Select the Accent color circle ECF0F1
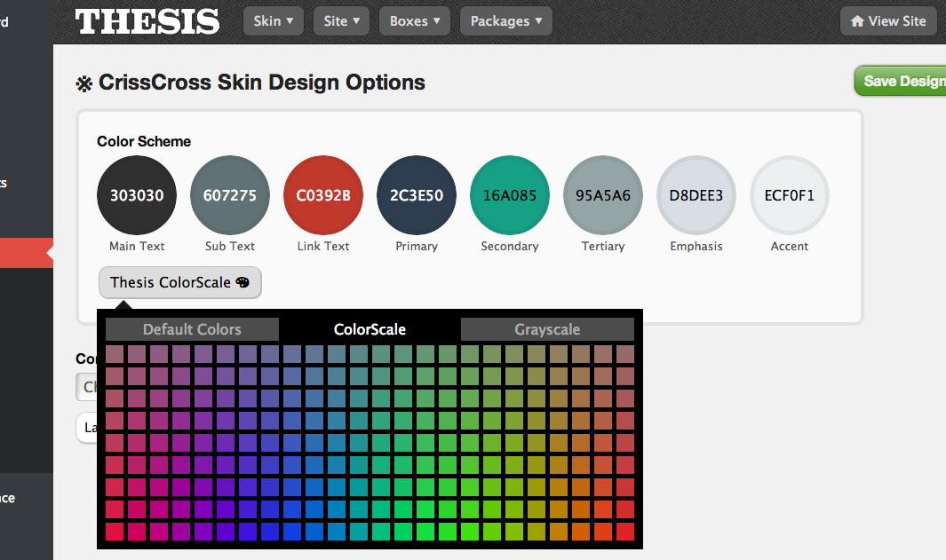Image resolution: width=946 pixels, height=560 pixels. tap(789, 195)
